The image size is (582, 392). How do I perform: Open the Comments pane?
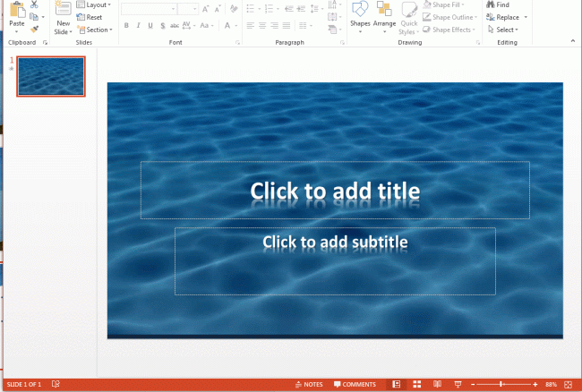click(355, 384)
